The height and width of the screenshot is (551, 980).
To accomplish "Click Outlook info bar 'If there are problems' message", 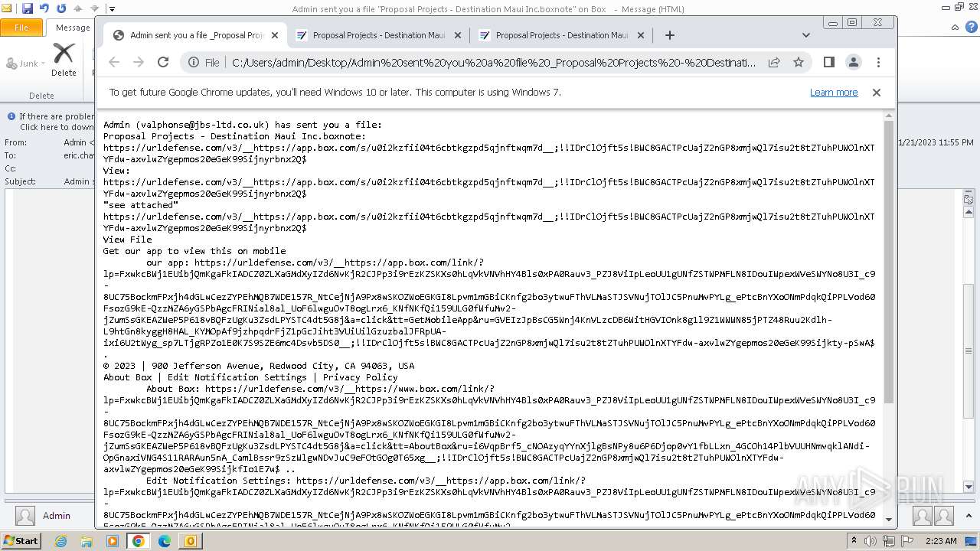I will pos(51,122).
